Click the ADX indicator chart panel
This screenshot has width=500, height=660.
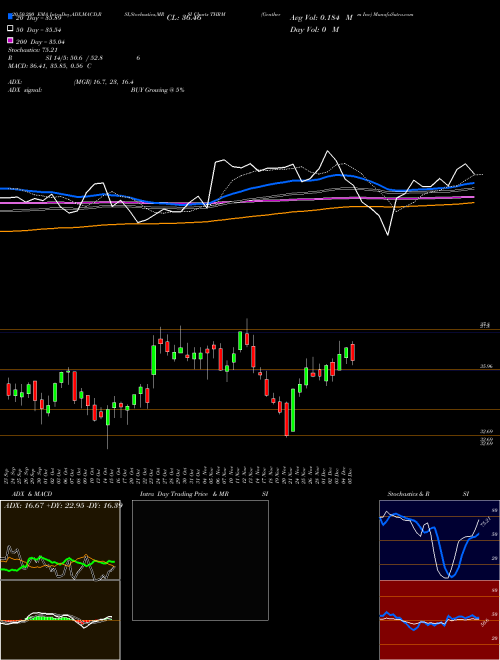tap(60, 540)
